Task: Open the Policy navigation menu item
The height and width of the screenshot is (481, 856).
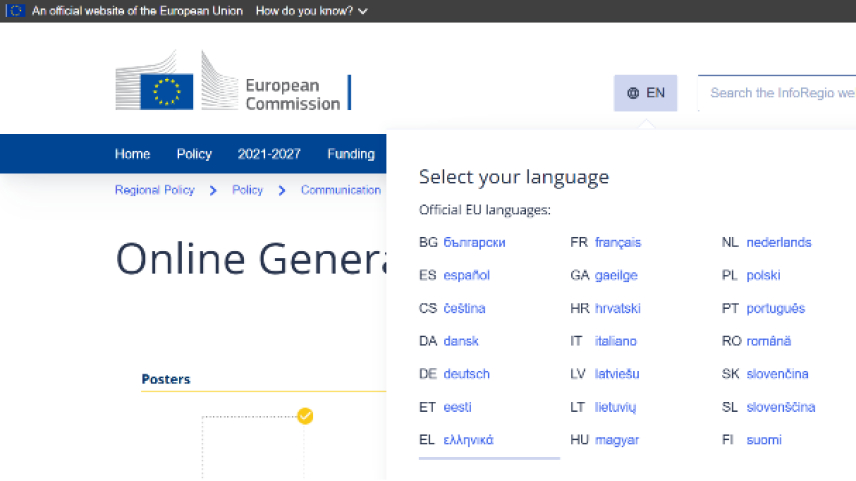Action: point(194,154)
